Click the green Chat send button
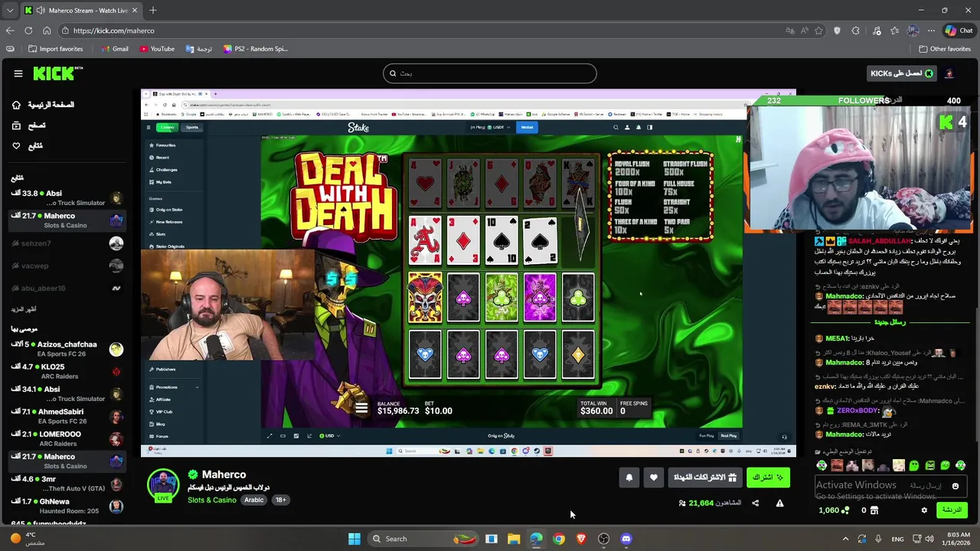Screen dimensions: 980x551 click(x=952, y=510)
